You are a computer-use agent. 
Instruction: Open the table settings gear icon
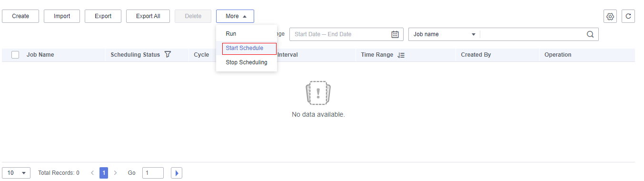610,16
